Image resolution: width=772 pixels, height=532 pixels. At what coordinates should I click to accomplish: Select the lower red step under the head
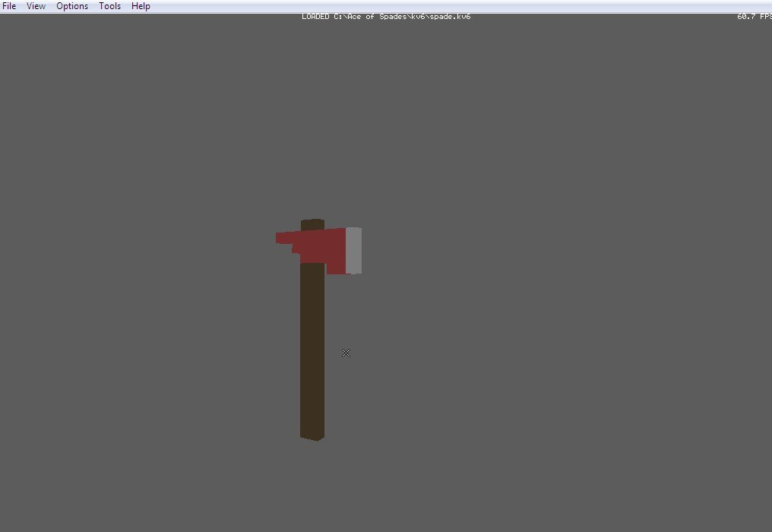click(337, 268)
